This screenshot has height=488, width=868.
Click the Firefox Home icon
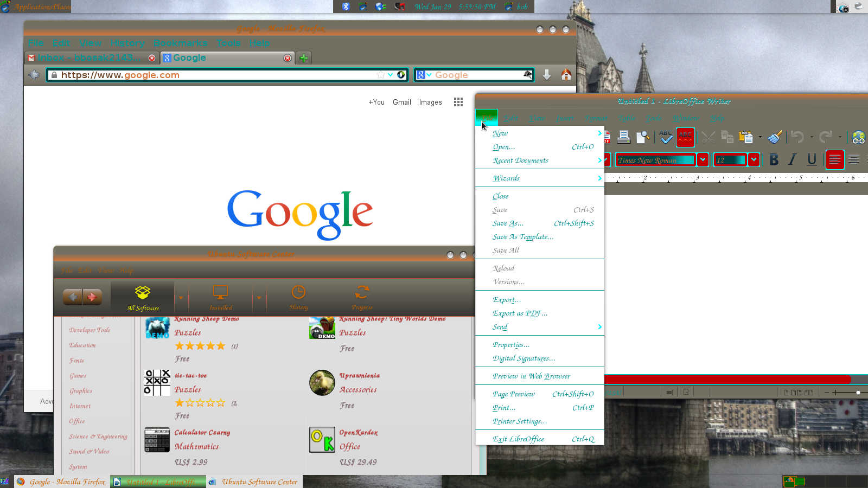click(x=566, y=75)
